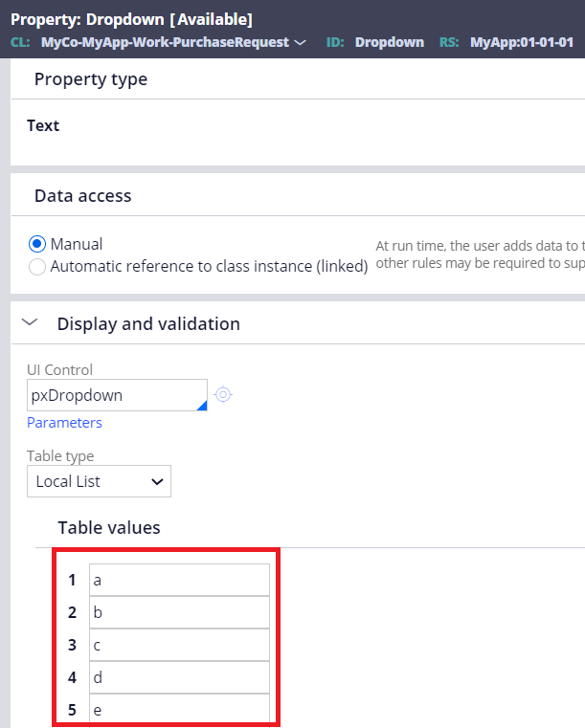Open the UI Control rule target icon
The height and width of the screenshot is (728, 585).
coord(223,395)
